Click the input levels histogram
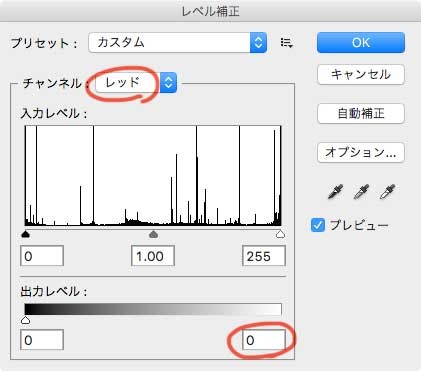This screenshot has width=421, height=371. coord(153,176)
